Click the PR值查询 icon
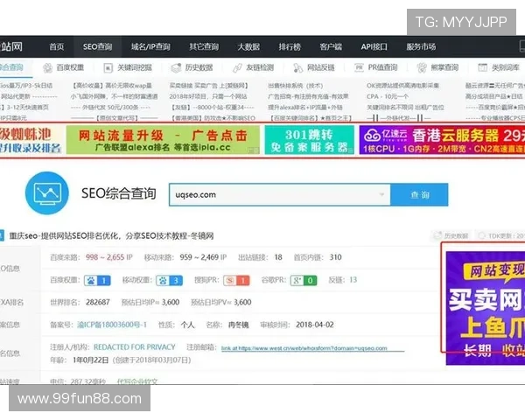The width and height of the screenshot is (525, 420). pos(360,67)
